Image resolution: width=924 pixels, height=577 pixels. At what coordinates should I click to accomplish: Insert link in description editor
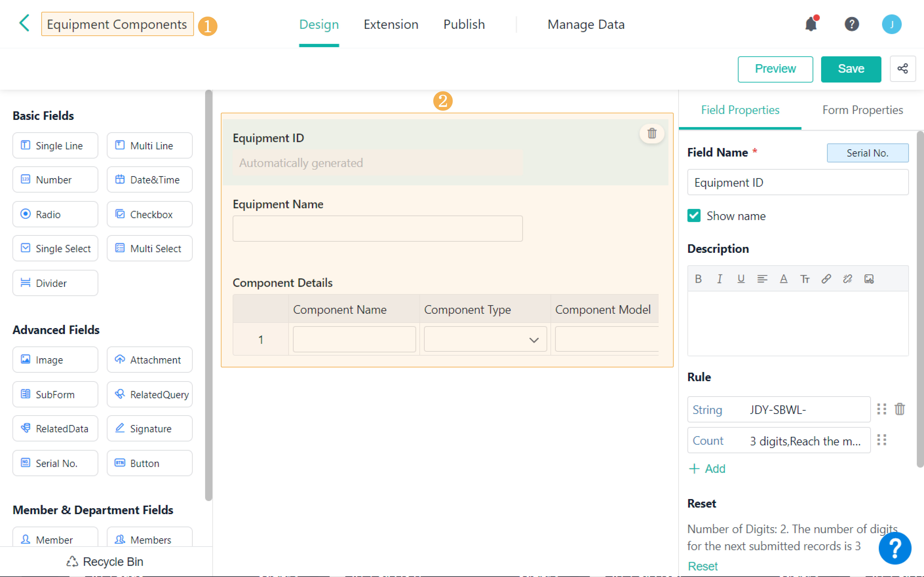coord(826,279)
